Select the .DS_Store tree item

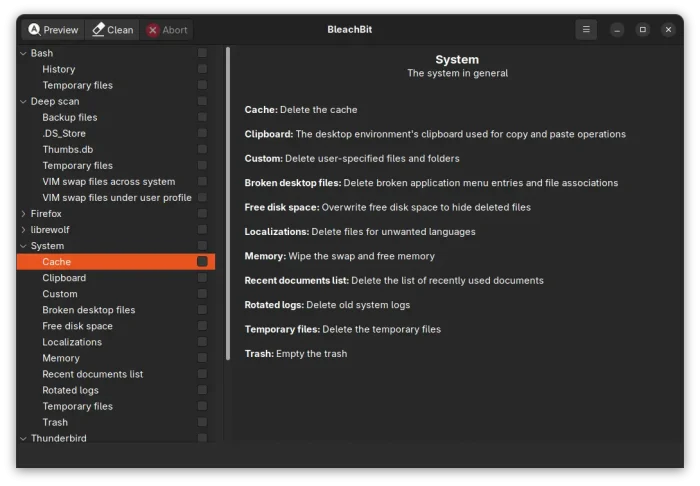pyautogui.click(x=64, y=133)
